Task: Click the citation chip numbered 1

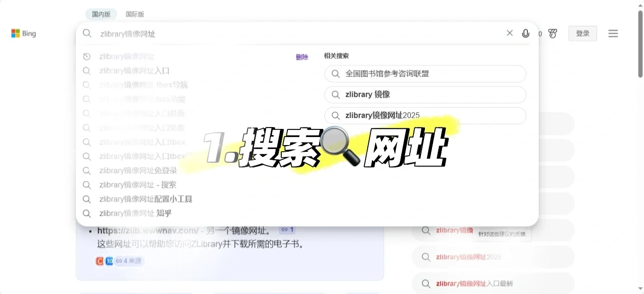Action: pyautogui.click(x=287, y=230)
